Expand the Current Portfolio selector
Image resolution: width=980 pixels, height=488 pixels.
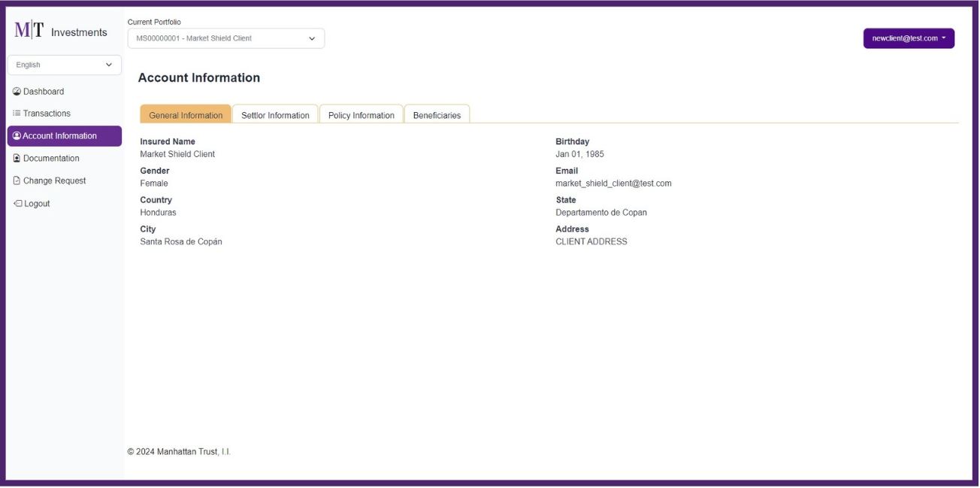tap(225, 38)
